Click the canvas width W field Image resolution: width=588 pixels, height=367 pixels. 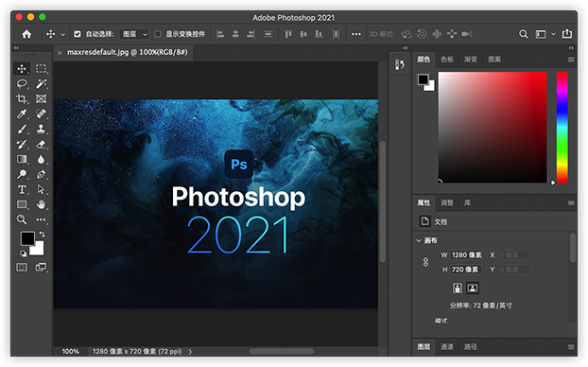466,255
